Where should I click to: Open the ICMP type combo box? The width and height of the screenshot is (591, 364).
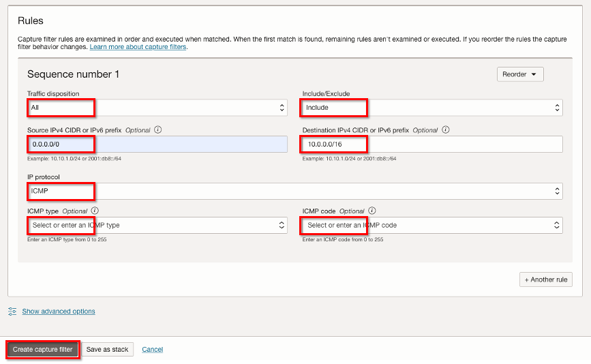point(157,226)
